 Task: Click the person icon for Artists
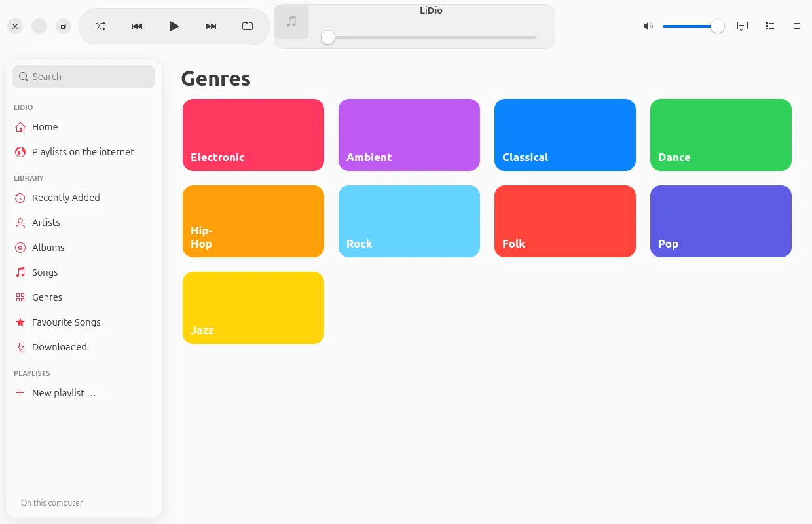(20, 223)
